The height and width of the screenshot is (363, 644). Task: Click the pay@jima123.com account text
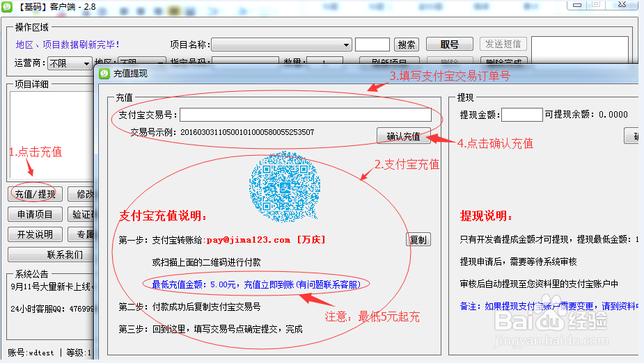[248, 239]
